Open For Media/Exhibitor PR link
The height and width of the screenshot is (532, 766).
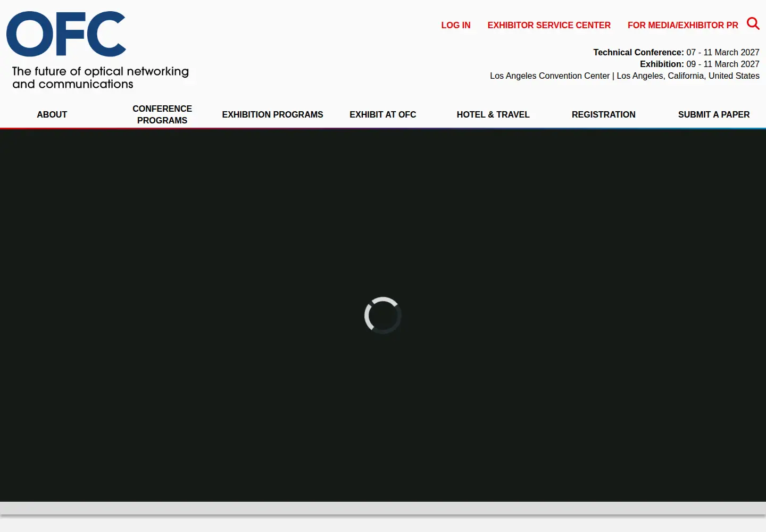point(683,25)
